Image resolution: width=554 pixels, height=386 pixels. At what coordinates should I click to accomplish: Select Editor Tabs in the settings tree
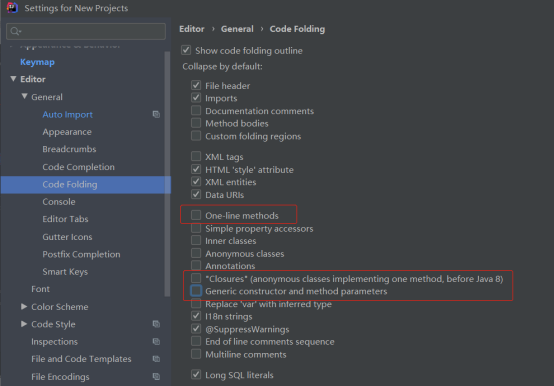(65, 219)
